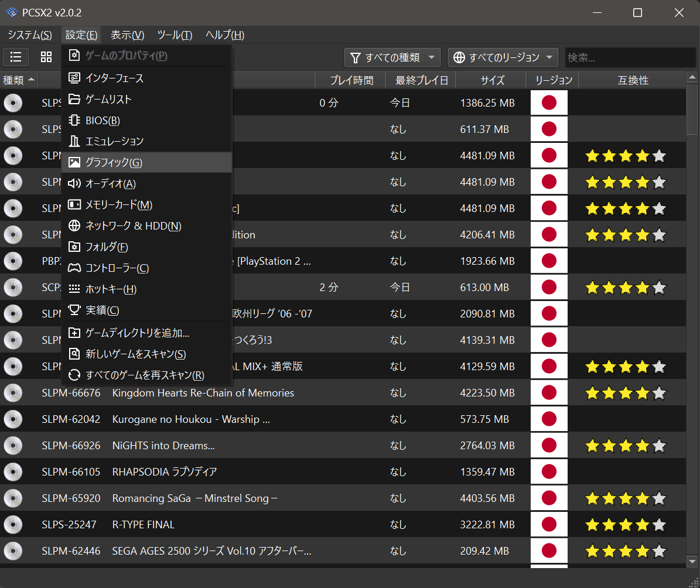Open ネットワーク & HDD(N) settings

(147, 225)
